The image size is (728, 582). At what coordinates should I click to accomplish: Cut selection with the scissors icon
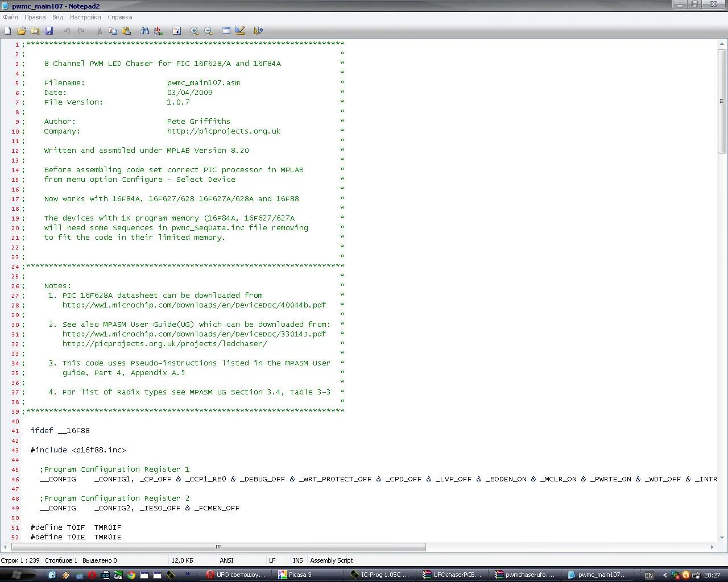click(x=99, y=31)
